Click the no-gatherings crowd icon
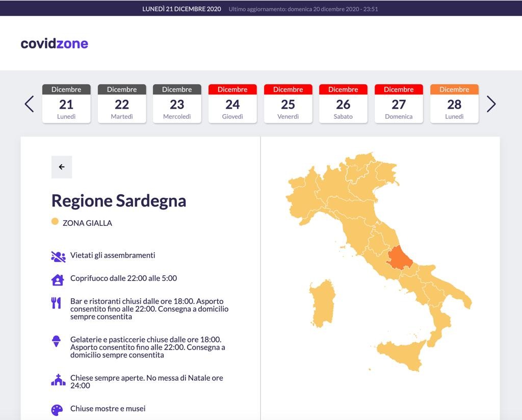The image size is (522, 420). (58, 256)
